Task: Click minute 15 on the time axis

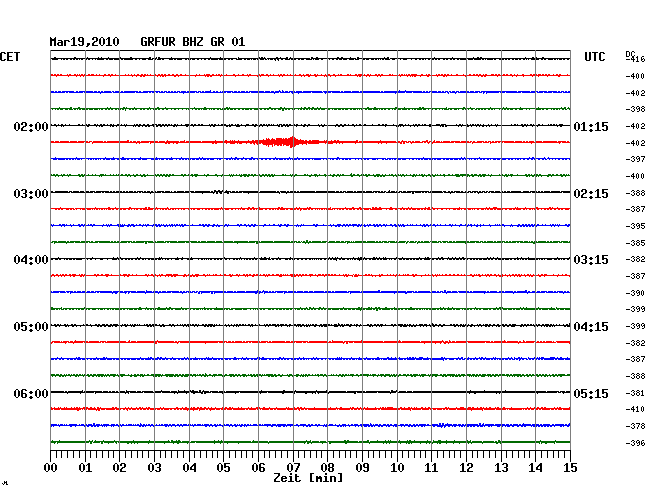Action: (570, 467)
